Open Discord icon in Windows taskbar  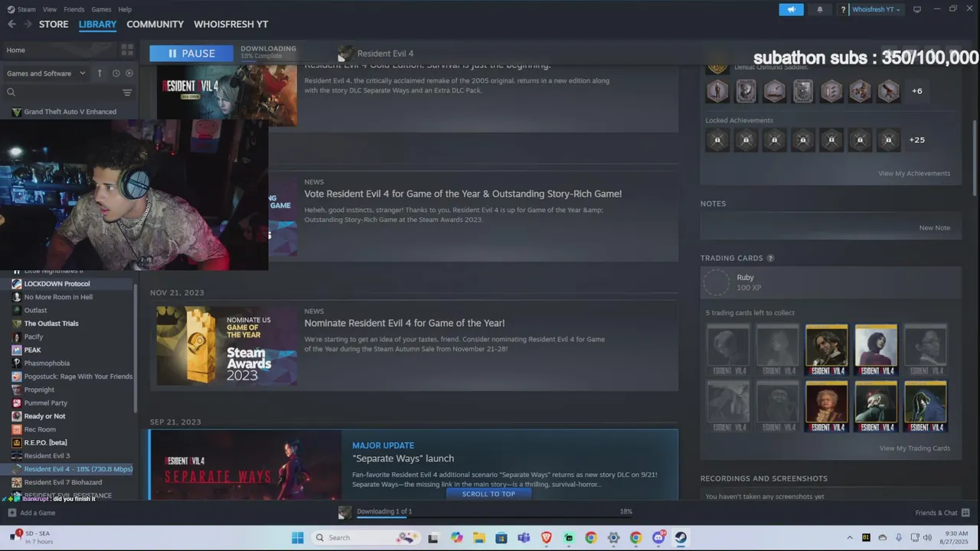click(x=658, y=538)
